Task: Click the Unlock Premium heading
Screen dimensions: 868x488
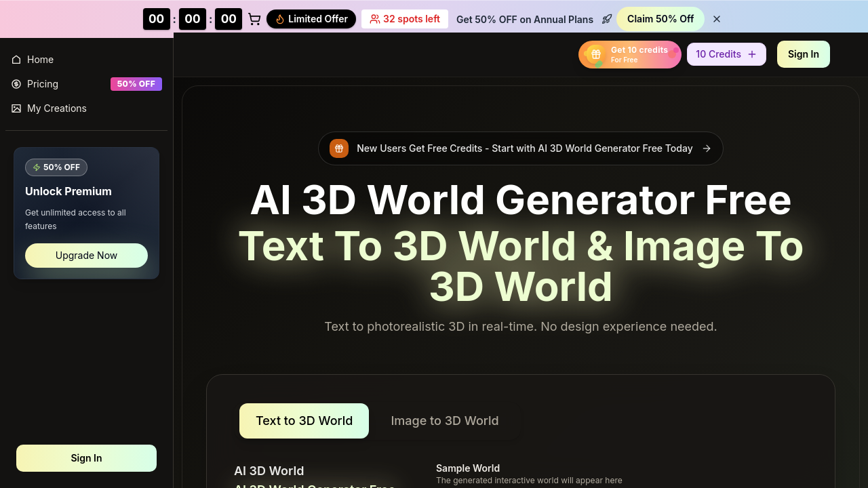Action: 68,191
